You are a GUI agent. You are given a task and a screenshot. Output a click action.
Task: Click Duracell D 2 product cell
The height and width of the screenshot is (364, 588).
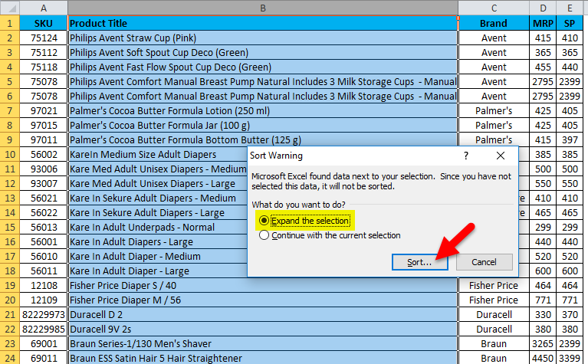pyautogui.click(x=262, y=314)
